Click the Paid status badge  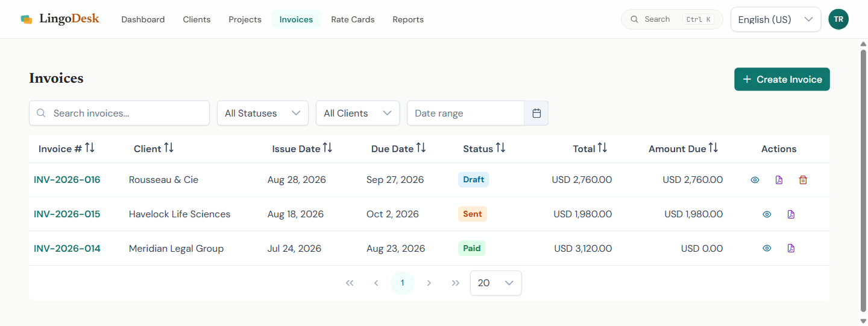click(x=472, y=248)
